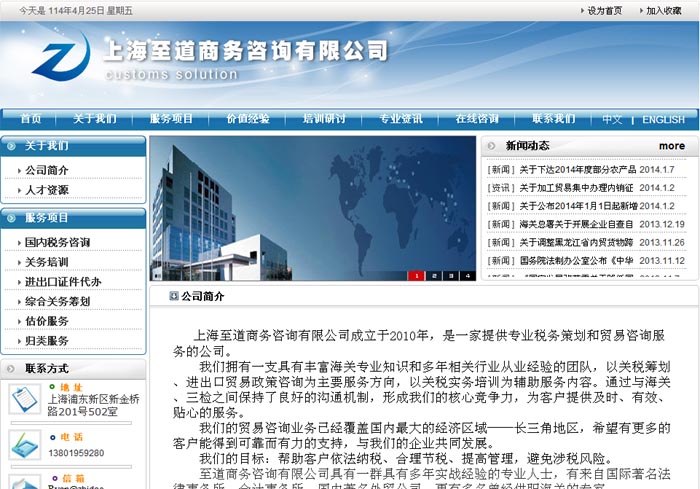Switch language to 中文

point(612,120)
